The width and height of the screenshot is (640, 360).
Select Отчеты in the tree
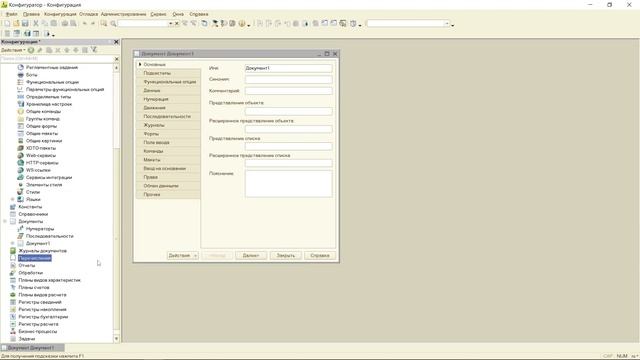27,266
